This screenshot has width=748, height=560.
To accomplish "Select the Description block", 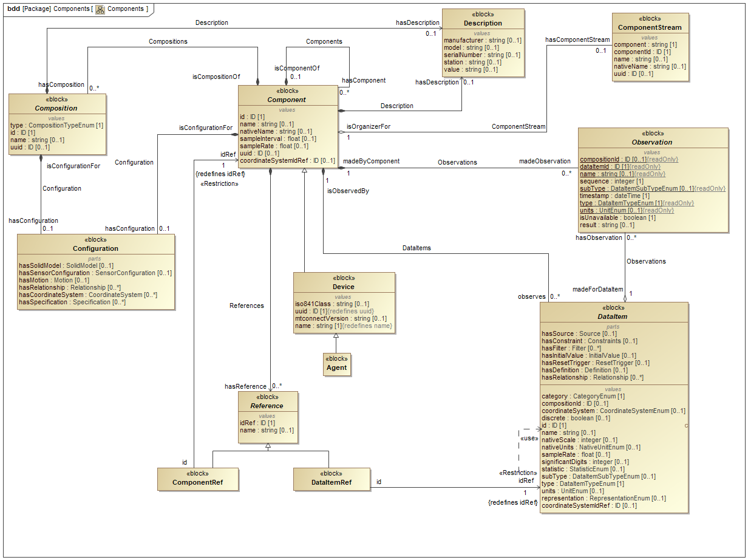I will pos(483,22).
